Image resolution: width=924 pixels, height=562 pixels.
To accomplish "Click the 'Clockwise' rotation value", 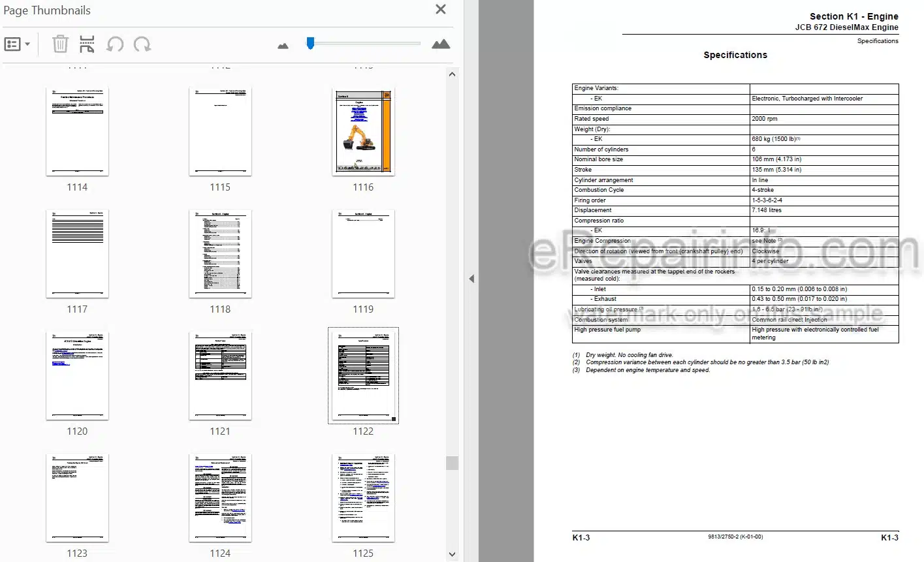I will [765, 251].
